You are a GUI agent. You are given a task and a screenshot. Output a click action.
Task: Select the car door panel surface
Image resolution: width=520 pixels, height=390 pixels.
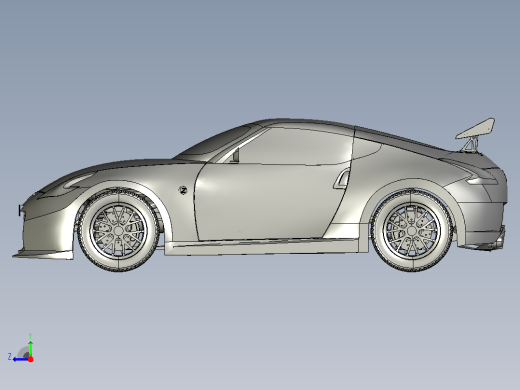267,200
